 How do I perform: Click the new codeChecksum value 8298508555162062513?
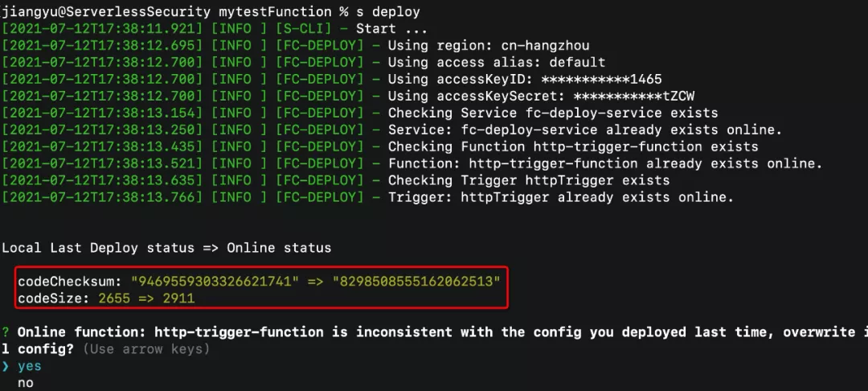tap(416, 282)
